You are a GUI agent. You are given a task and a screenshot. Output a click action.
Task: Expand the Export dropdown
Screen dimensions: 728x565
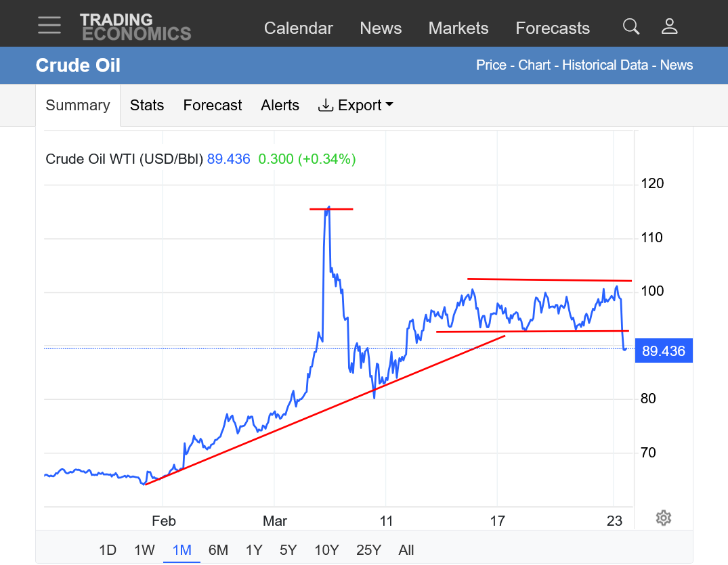(x=356, y=106)
